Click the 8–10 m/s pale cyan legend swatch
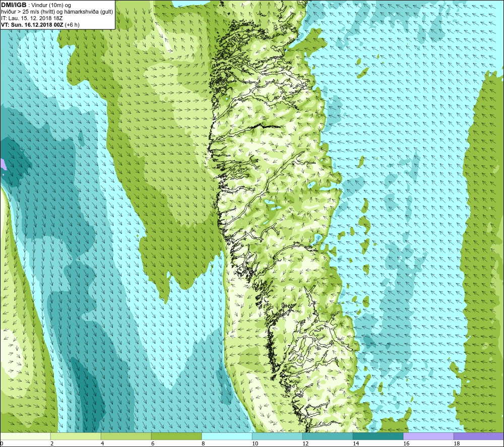Screen dimensions: 504x447 227,436
